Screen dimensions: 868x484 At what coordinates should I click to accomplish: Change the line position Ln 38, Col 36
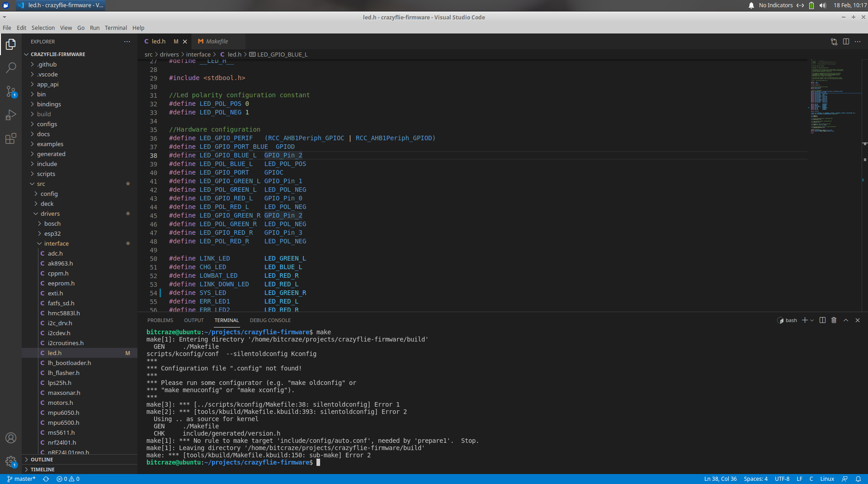tap(720, 479)
